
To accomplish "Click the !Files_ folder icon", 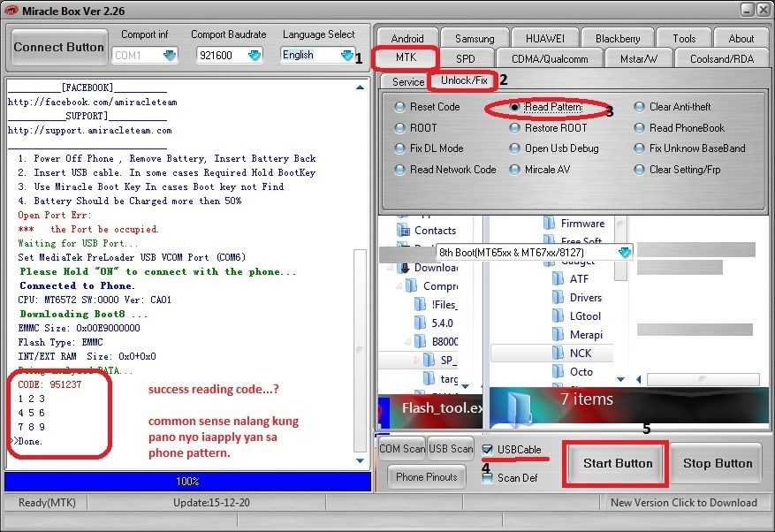I will (420, 305).
